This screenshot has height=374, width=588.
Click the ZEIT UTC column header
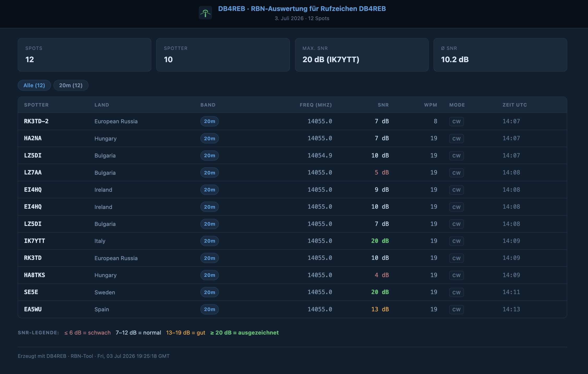515,105
